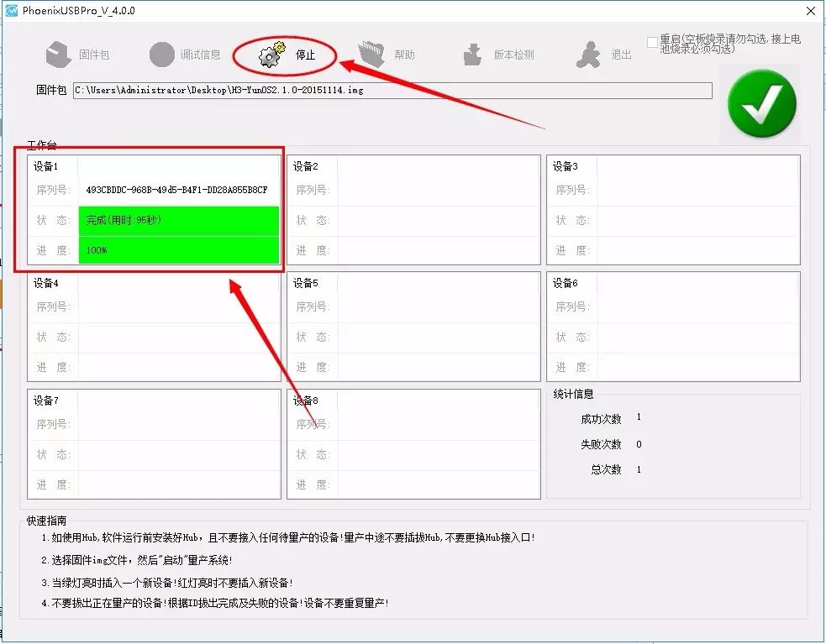The image size is (826, 644).
Task: Click the green 100% progress bar
Action: click(x=178, y=250)
